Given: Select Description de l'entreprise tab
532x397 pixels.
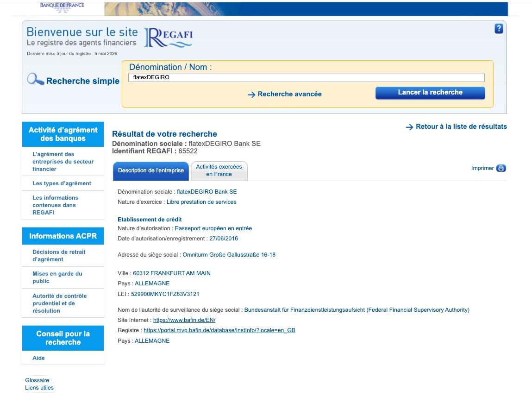Looking at the screenshot, I should tap(150, 170).
